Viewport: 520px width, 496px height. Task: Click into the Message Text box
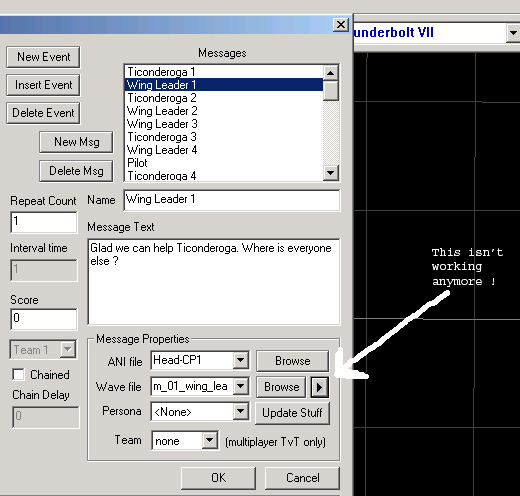click(214, 282)
